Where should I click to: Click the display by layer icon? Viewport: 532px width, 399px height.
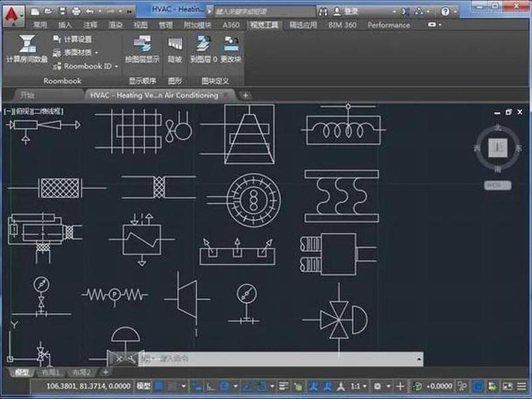[x=142, y=43]
